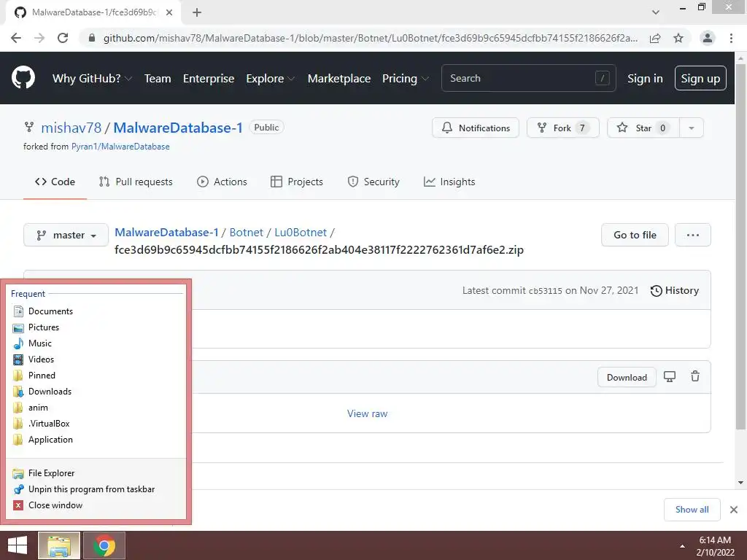The image size is (747, 560).
Task: Switch to the Insights tab
Action: [449, 182]
